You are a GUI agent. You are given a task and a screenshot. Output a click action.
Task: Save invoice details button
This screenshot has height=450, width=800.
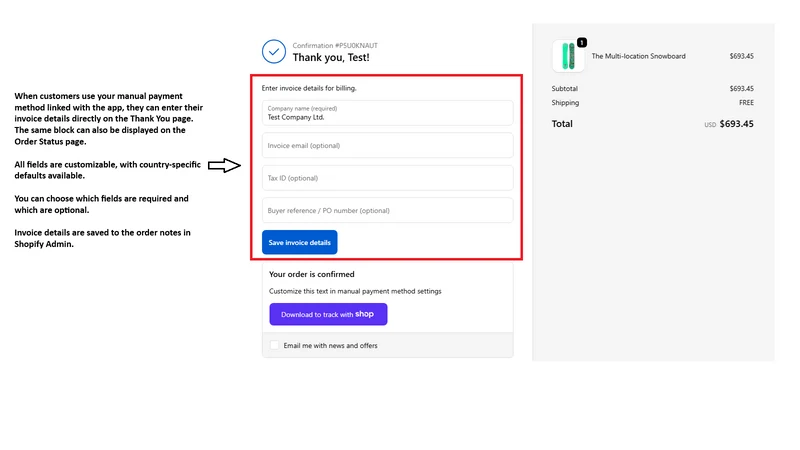[299, 242]
